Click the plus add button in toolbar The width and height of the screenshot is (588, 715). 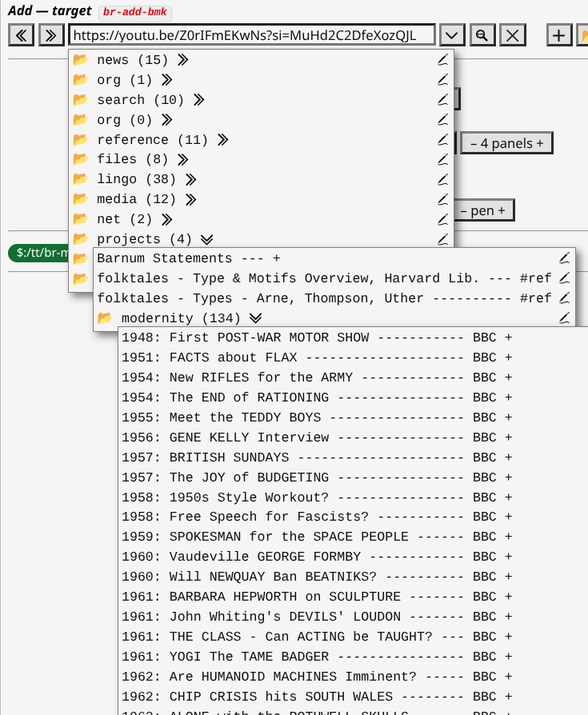(x=559, y=35)
